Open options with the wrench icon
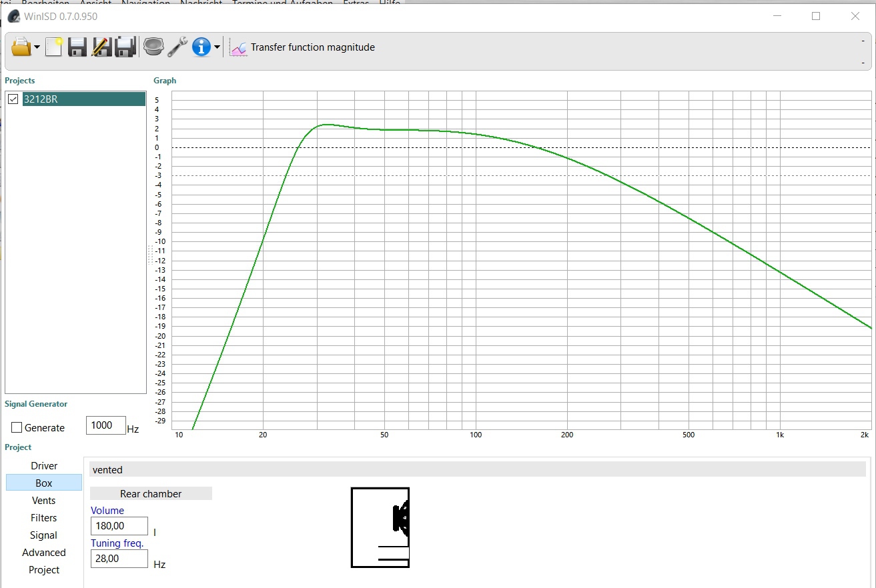 (x=177, y=47)
